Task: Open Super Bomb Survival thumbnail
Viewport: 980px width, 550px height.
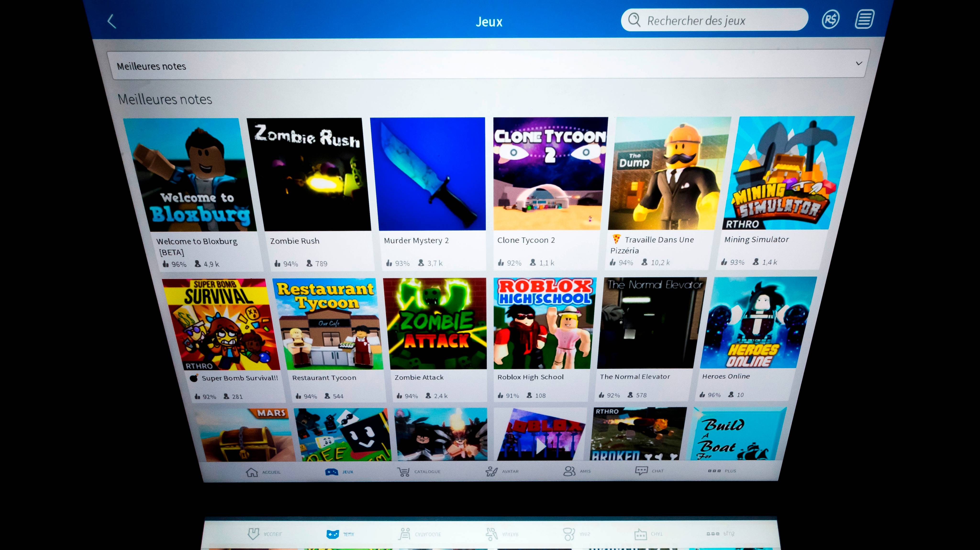Action: pos(221,324)
